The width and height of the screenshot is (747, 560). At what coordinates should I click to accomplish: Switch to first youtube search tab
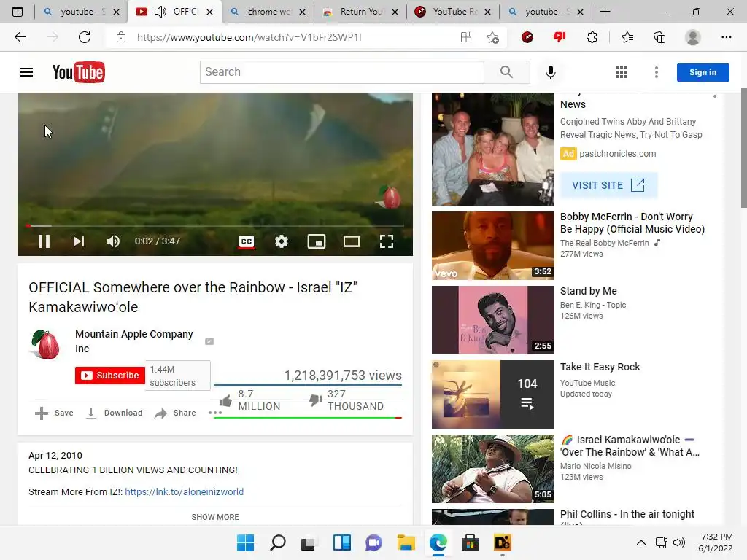click(x=82, y=12)
